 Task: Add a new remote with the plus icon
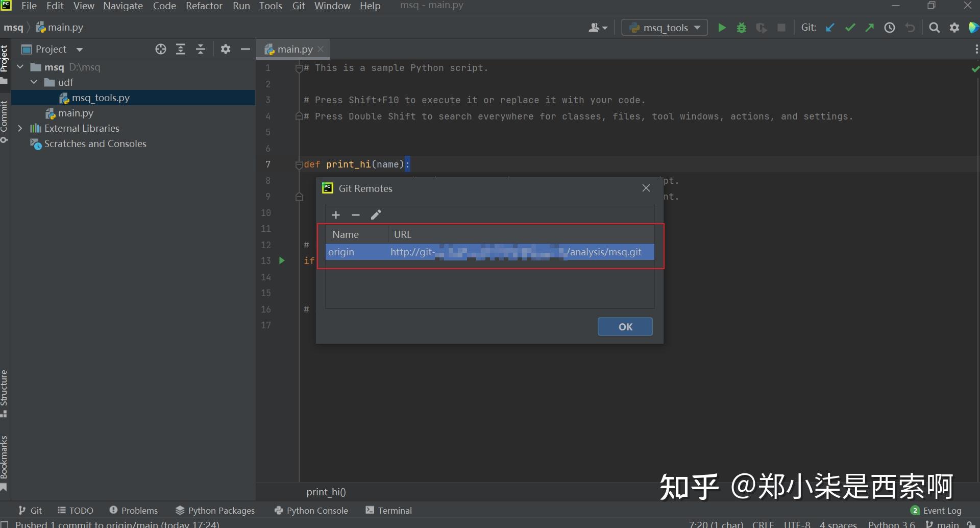[x=336, y=214]
